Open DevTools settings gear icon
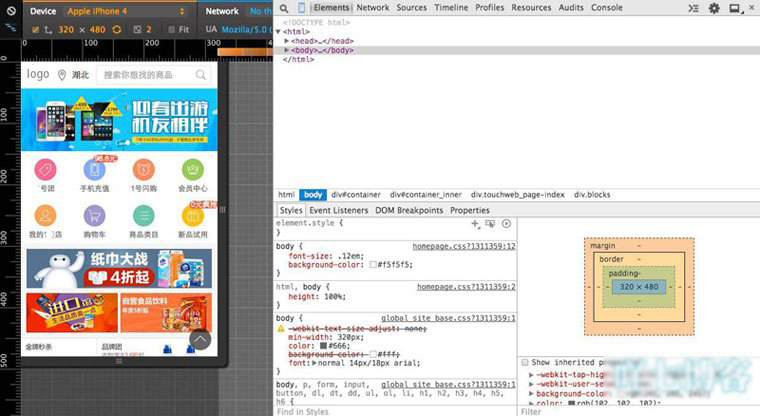The width and height of the screenshot is (760, 416). pyautogui.click(x=714, y=8)
